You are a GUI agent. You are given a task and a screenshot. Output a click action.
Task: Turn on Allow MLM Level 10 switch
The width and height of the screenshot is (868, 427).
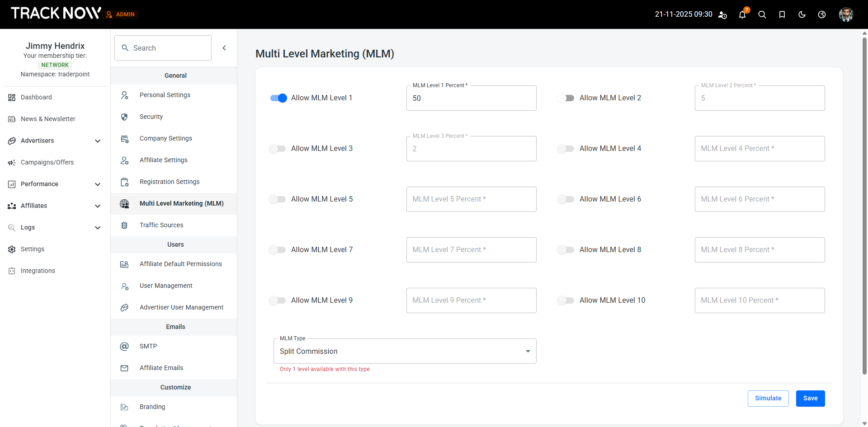(x=566, y=300)
